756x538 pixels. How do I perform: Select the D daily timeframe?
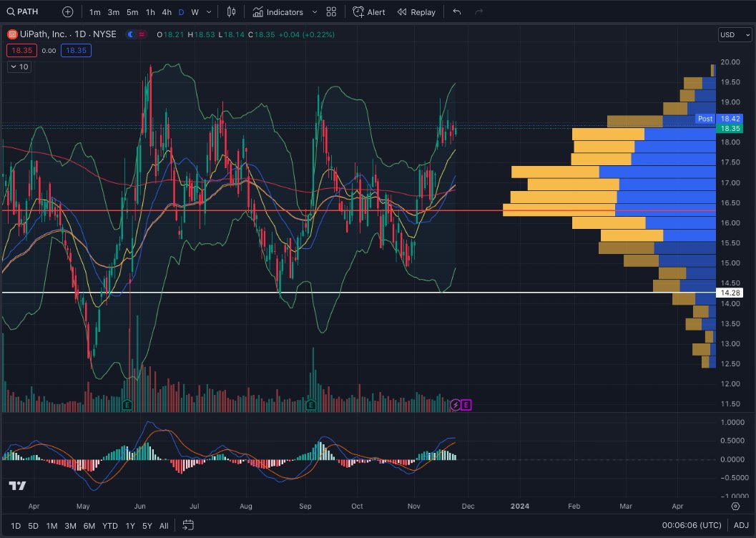point(181,12)
